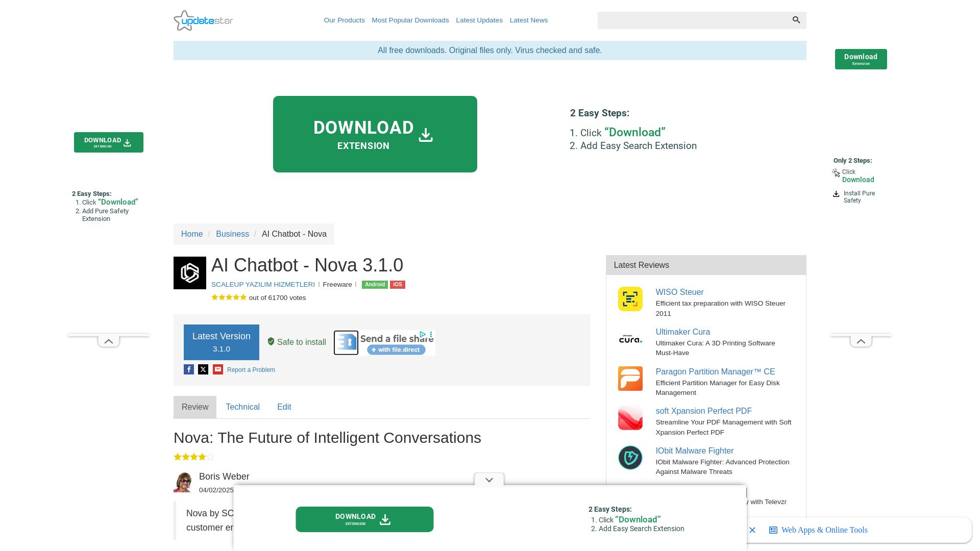980x551 pixels.
Task: Switch to the Review tab
Action: coord(195,407)
